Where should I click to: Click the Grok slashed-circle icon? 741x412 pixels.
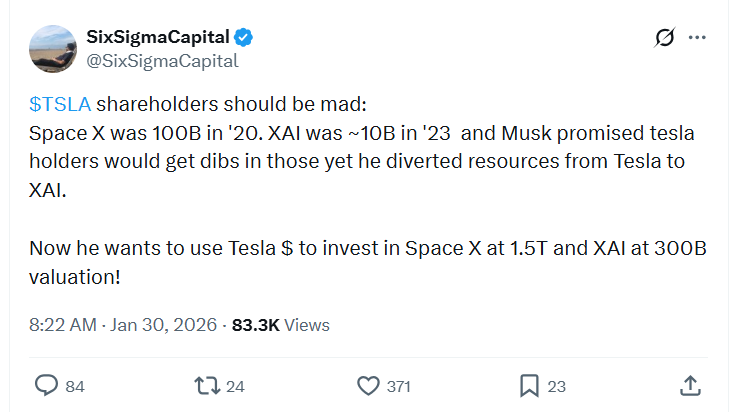(x=663, y=38)
